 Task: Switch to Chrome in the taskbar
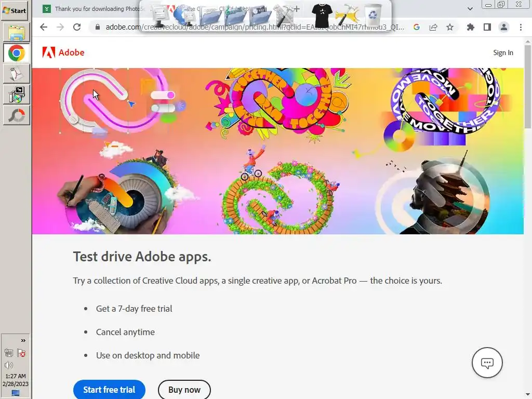coord(16,54)
